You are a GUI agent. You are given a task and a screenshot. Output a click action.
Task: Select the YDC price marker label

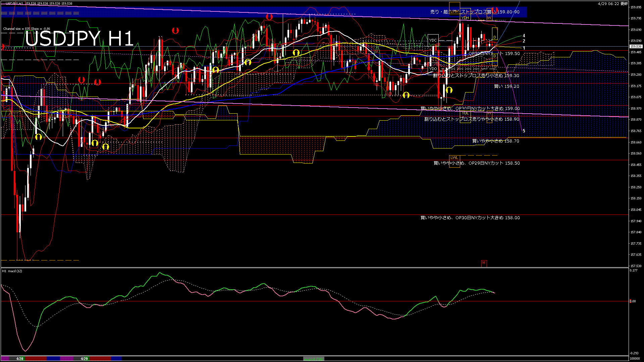pos(433,40)
